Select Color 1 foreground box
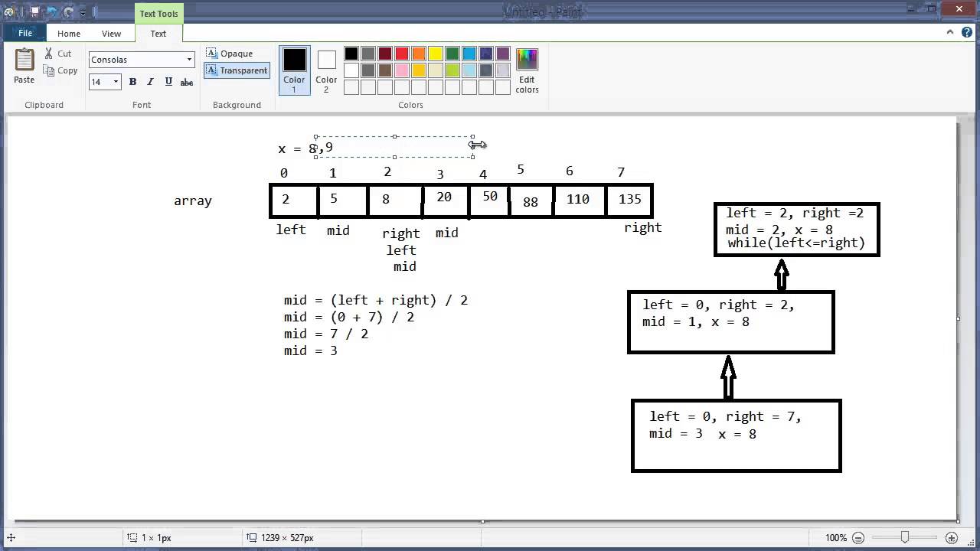 [294, 70]
